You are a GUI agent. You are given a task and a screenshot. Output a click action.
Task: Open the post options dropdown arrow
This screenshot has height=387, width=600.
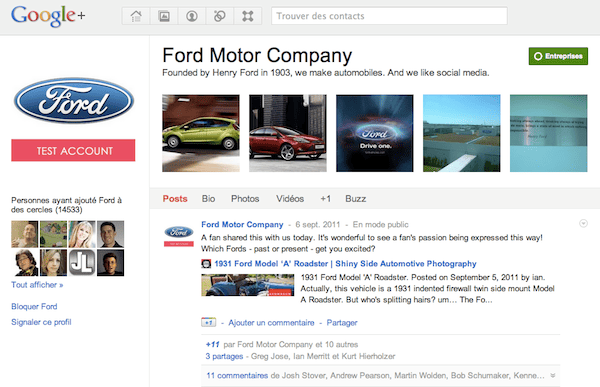pyautogui.click(x=583, y=223)
